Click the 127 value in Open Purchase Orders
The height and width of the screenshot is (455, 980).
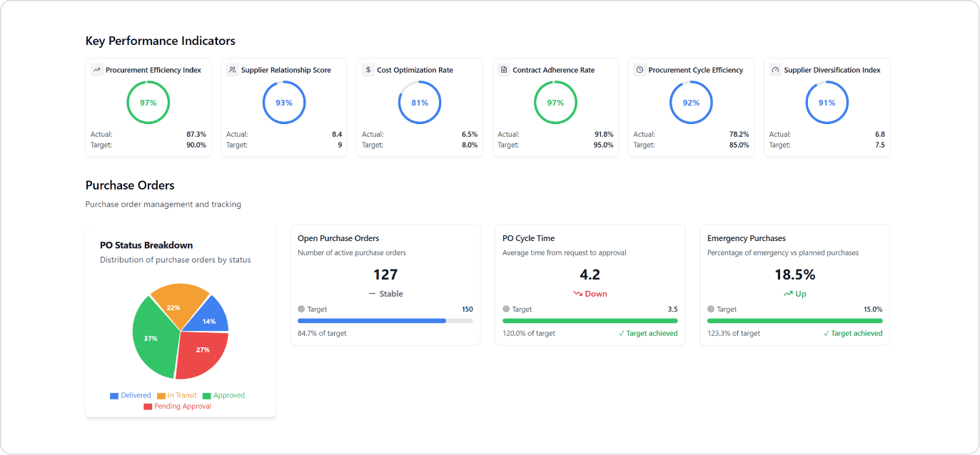click(385, 275)
